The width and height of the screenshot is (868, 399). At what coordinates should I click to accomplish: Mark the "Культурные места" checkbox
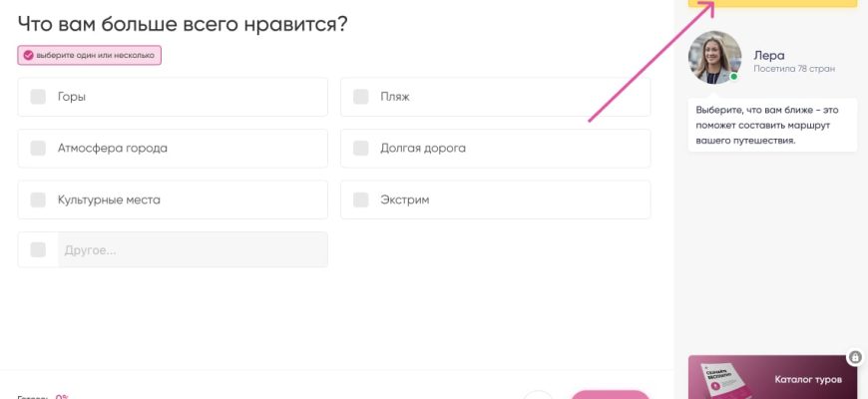(x=38, y=199)
